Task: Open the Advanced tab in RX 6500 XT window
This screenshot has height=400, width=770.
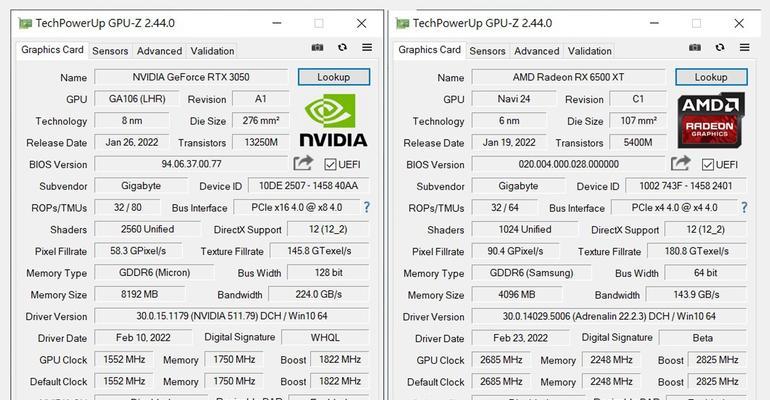Action: coord(536,51)
